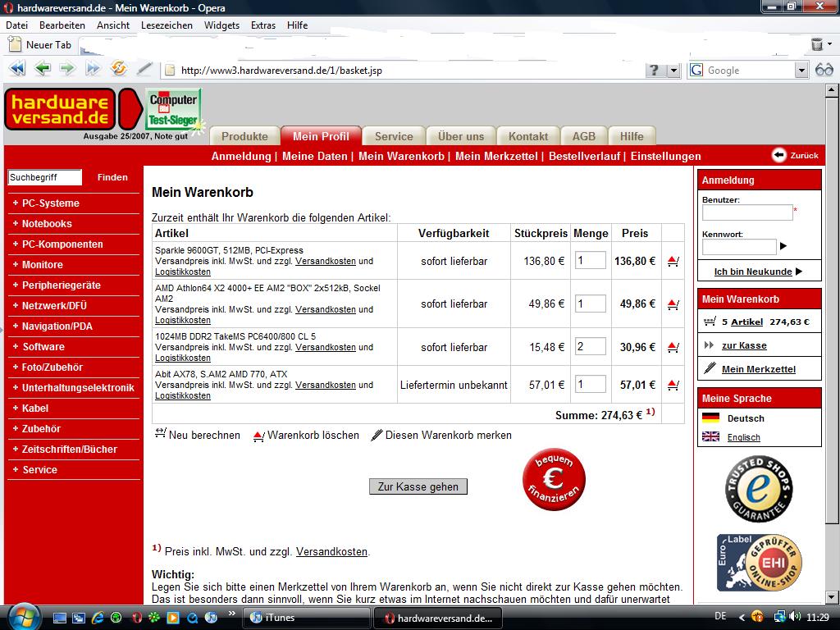Click the Suchbegriff search field
This screenshot has height=630, width=840.
[x=45, y=177]
